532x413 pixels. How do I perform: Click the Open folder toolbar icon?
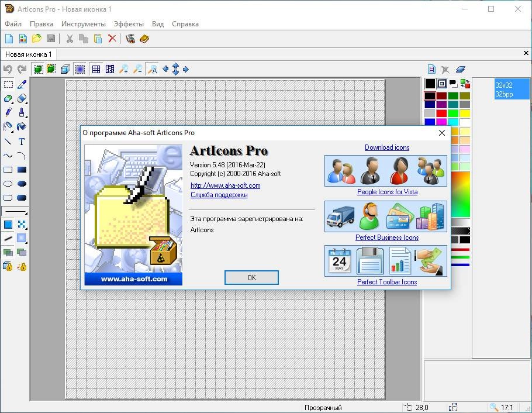pos(37,39)
